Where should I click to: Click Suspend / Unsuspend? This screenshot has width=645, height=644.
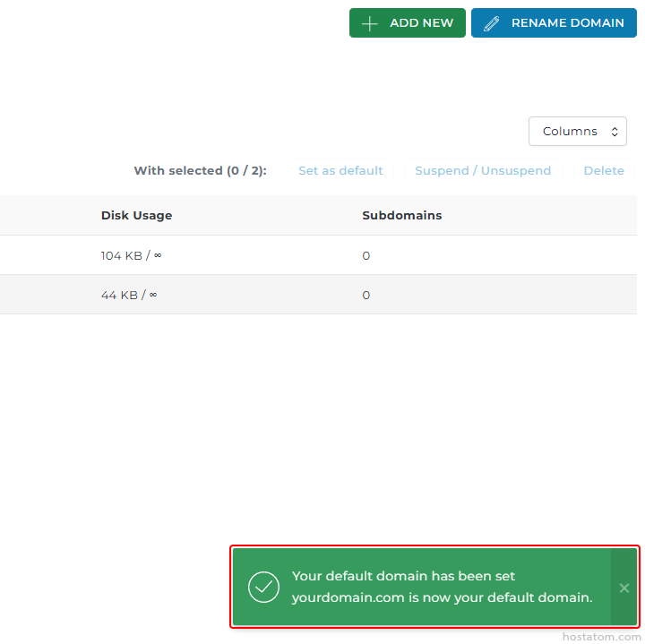tap(483, 171)
